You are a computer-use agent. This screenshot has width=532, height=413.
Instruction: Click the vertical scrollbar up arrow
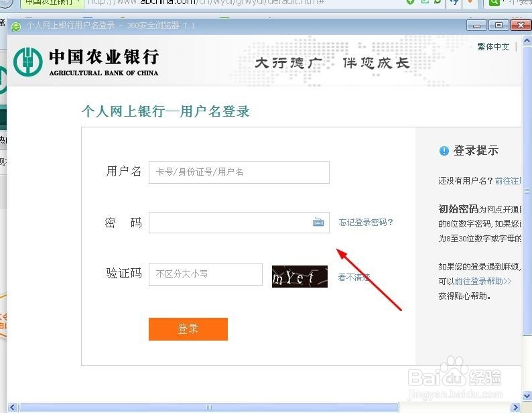[x=527, y=41]
